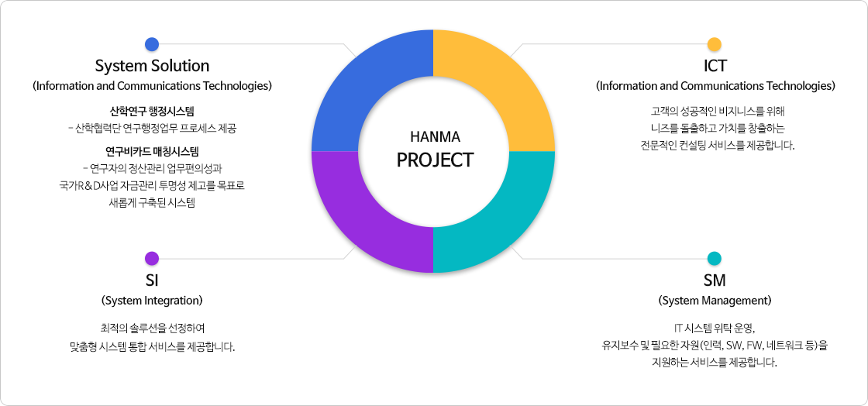Click the (System Management) subtitle
The height and width of the screenshot is (406, 868).
(715, 300)
